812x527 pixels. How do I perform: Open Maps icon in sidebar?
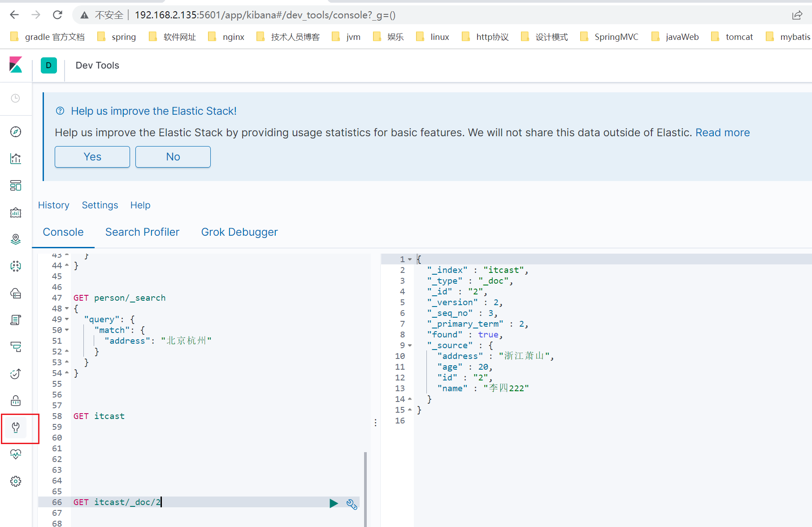coord(16,239)
